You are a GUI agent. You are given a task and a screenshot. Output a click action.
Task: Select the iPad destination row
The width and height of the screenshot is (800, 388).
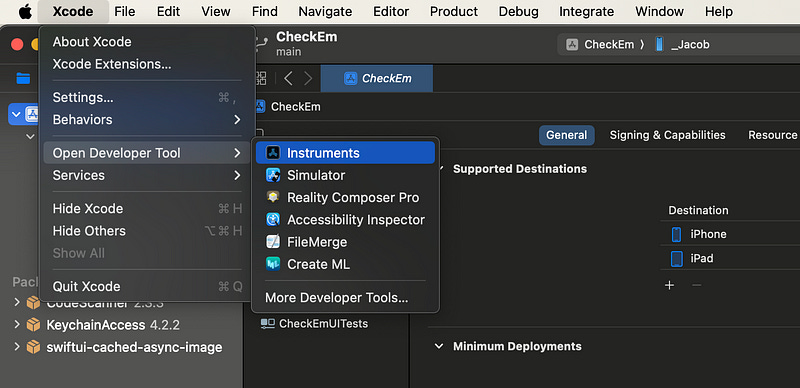[730, 258]
